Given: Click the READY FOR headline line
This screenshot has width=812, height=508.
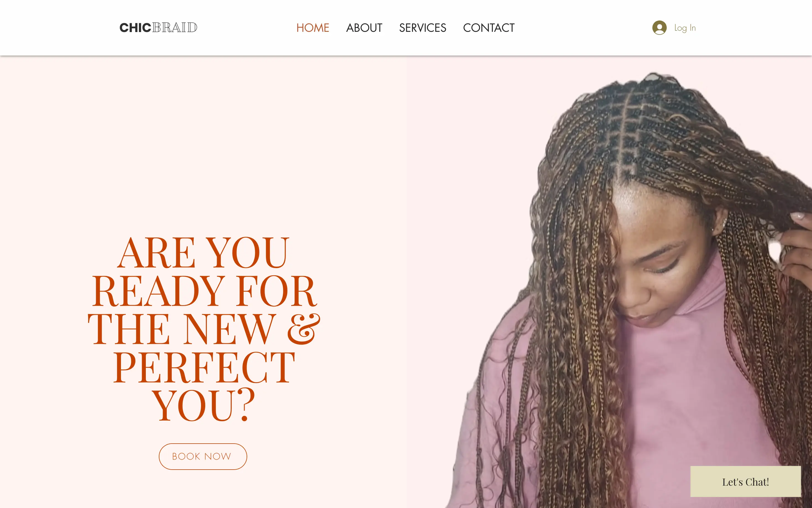Looking at the screenshot, I should (204, 291).
